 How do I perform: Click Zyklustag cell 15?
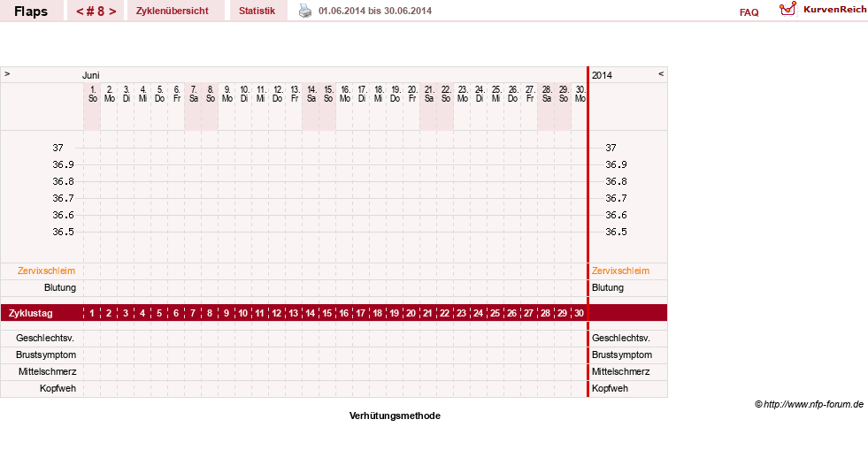pyautogui.click(x=327, y=313)
